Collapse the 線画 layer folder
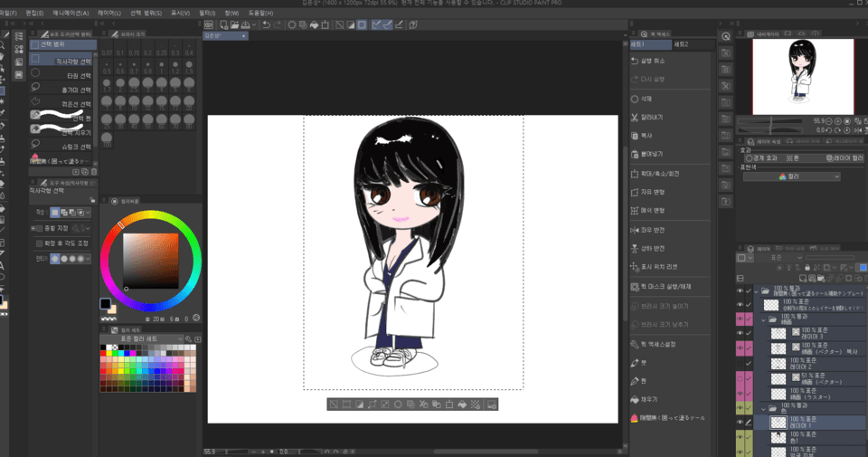 (x=763, y=319)
